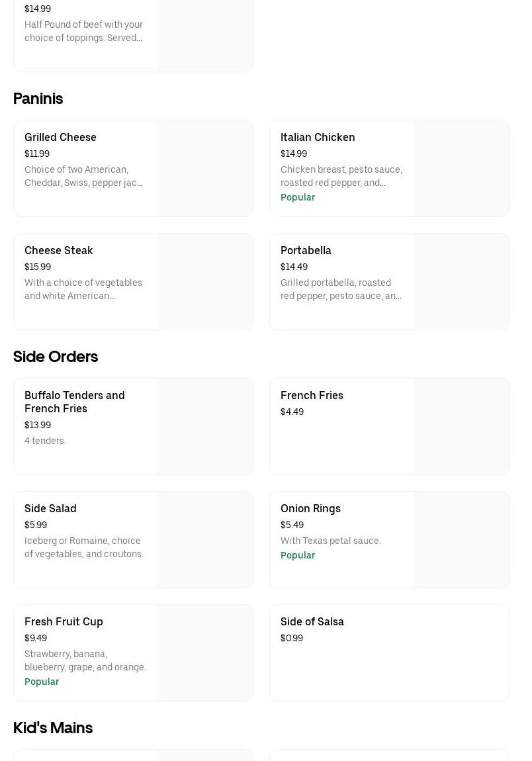The width and height of the screenshot is (532, 761).
Task: Click the Italian Chicken image thumbnail
Action: (461, 168)
